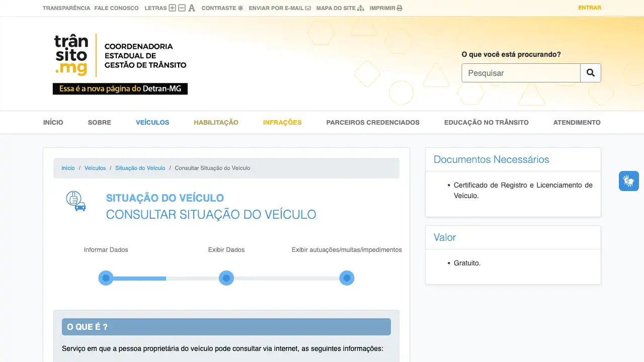Open the Veículos menu

(x=152, y=122)
